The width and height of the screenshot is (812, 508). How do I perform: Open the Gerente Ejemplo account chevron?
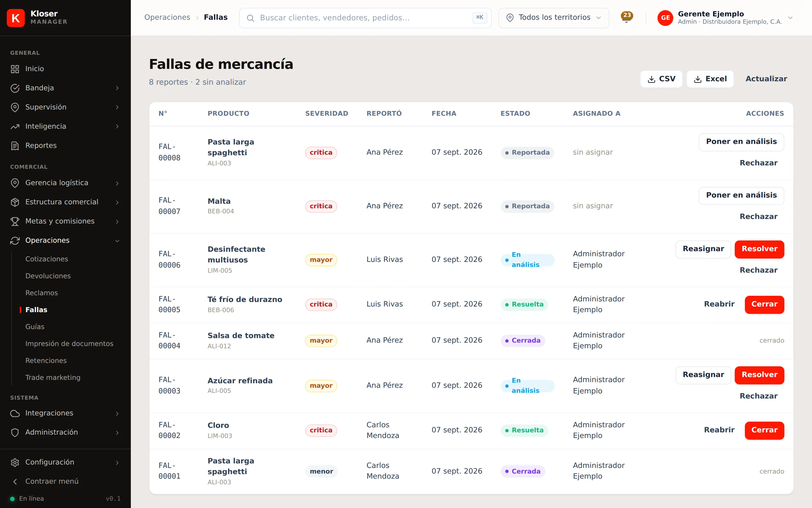point(790,18)
